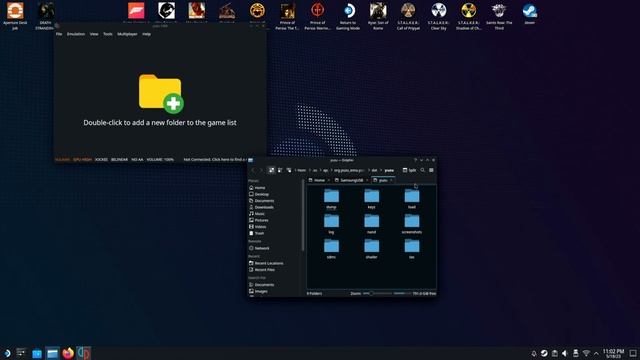Click the Ryse: Son of Rome desktop icon

point(378,16)
